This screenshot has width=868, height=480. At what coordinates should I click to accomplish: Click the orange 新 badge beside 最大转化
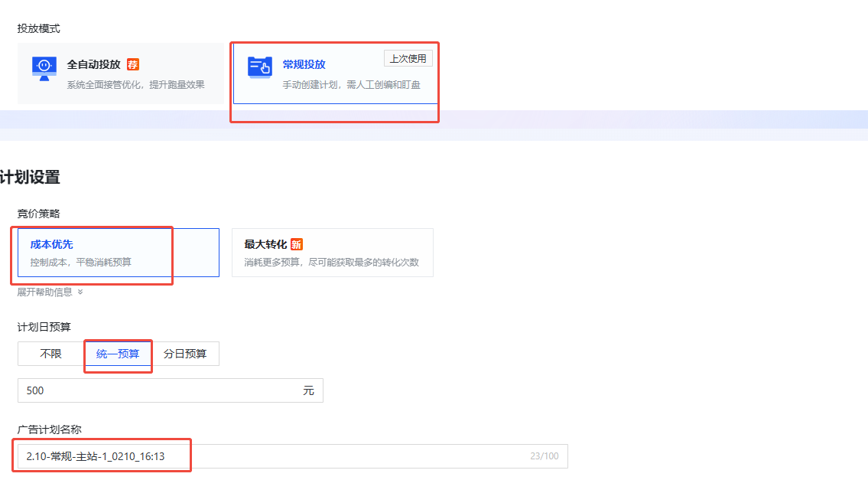(x=297, y=244)
